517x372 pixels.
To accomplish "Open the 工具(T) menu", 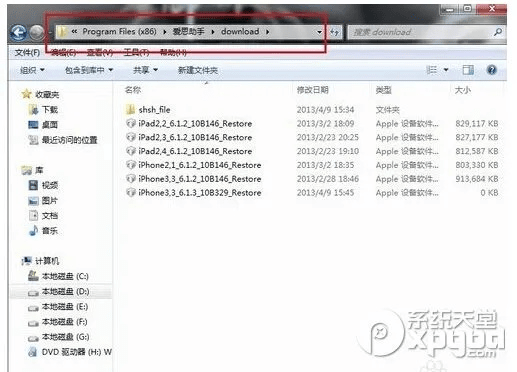I will pos(136,52).
